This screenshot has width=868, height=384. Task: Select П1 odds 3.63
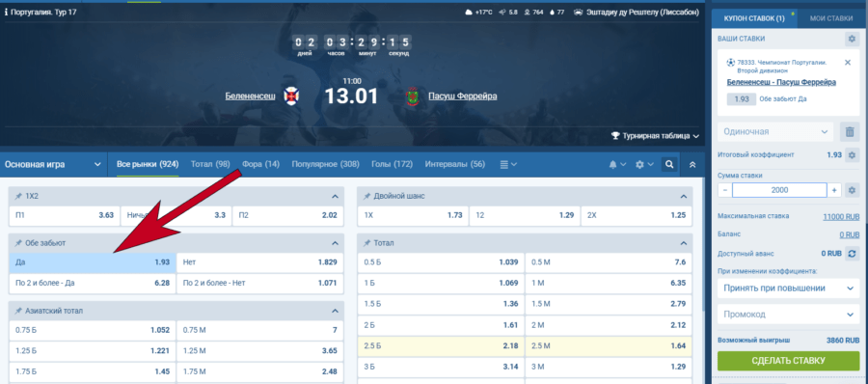tap(65, 215)
